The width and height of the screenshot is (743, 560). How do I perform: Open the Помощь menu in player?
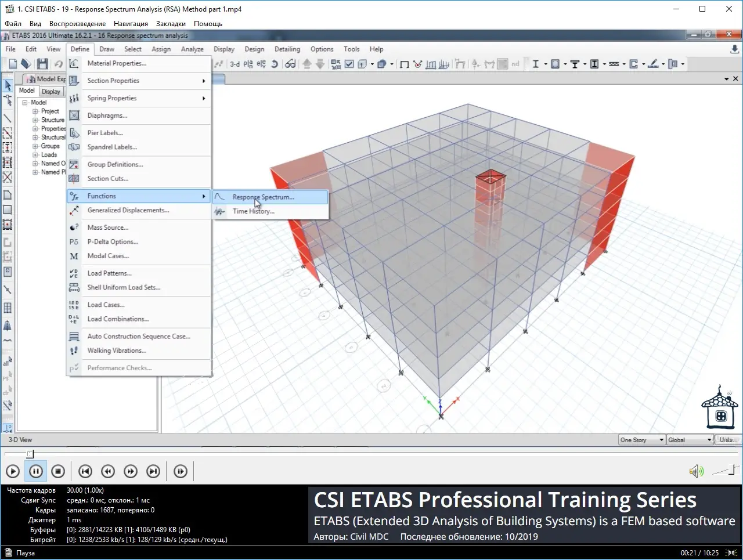pos(208,24)
